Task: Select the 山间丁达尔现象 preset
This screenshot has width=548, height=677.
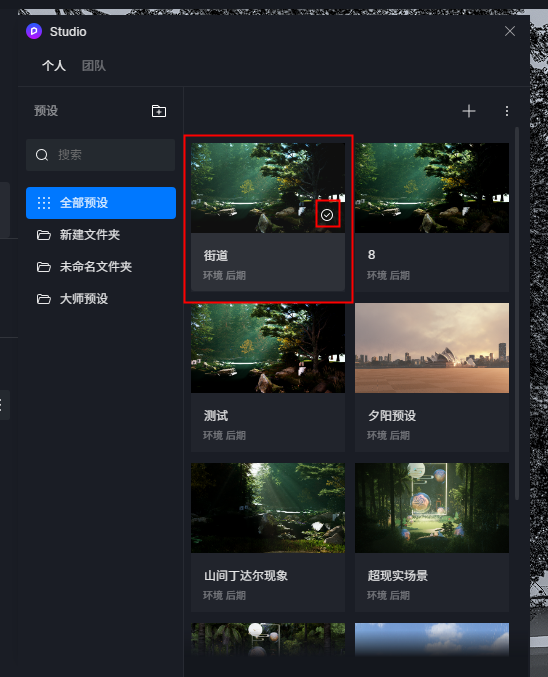Action: click(x=268, y=537)
